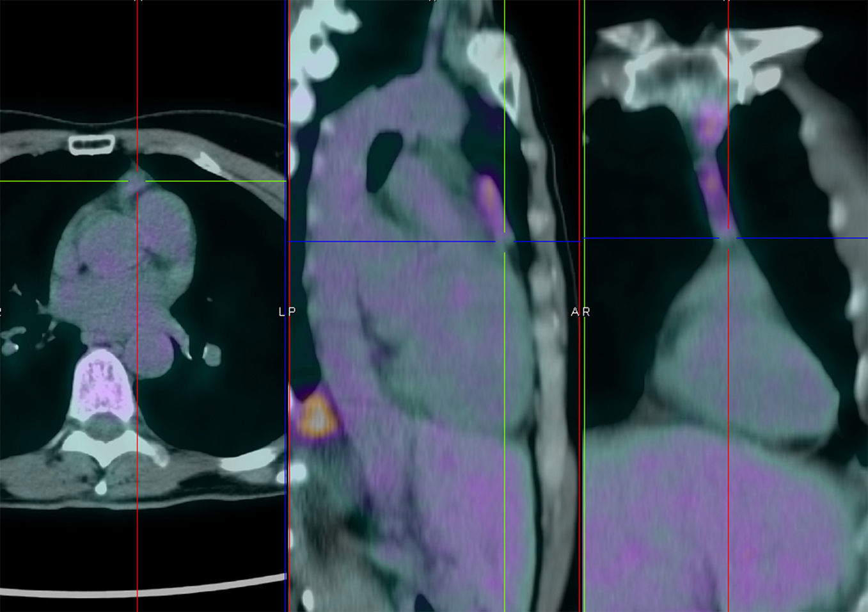Click the crosshair intersection in the sagittal view
The image size is (868, 612).
pos(505,241)
